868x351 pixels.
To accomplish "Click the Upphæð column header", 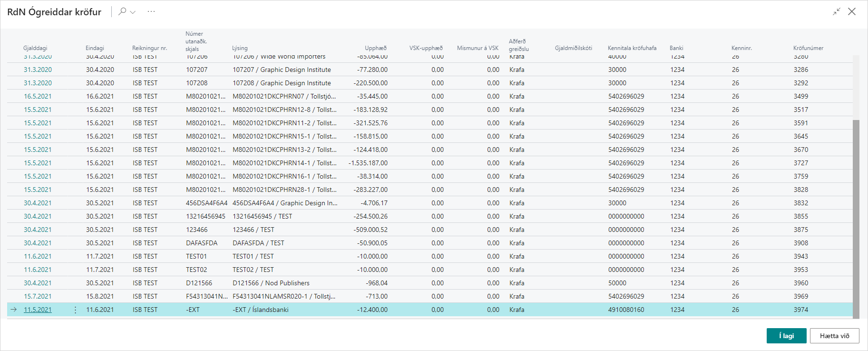I will [375, 48].
